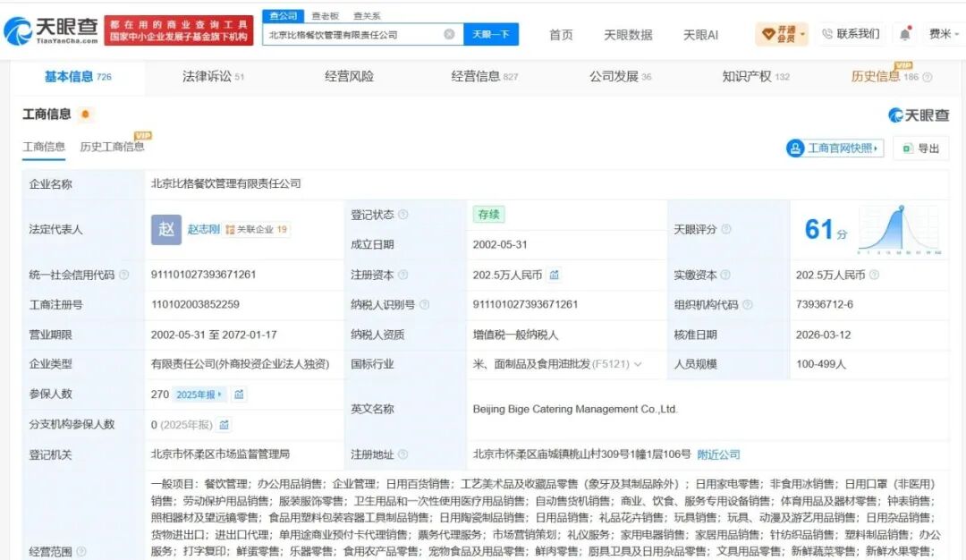Expand the 2025年报 year selector
This screenshot has height=560, width=966.
(x=199, y=395)
